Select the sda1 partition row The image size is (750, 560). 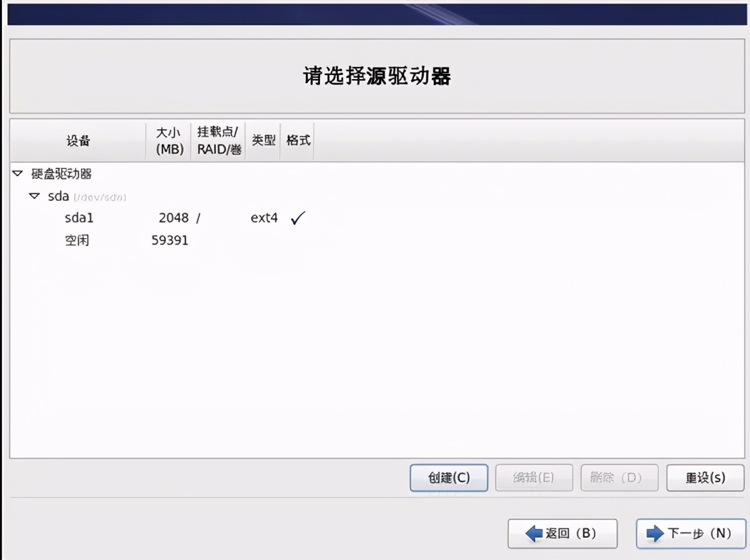(377, 218)
